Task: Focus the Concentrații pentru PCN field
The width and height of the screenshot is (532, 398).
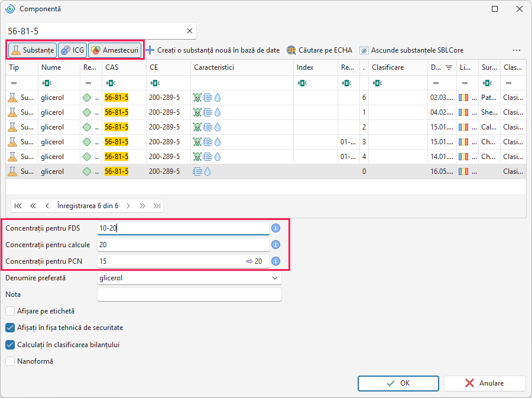Action: coord(183,261)
